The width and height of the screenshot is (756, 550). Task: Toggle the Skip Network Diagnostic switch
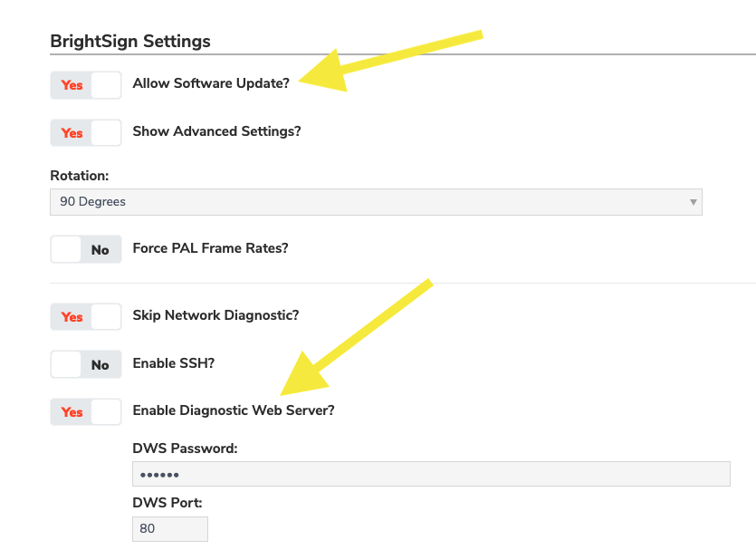coord(86,316)
